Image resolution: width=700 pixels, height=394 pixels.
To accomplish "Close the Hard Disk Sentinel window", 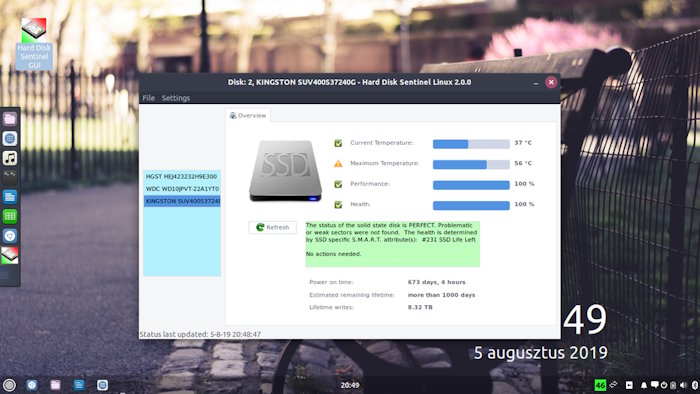I will 551,82.
